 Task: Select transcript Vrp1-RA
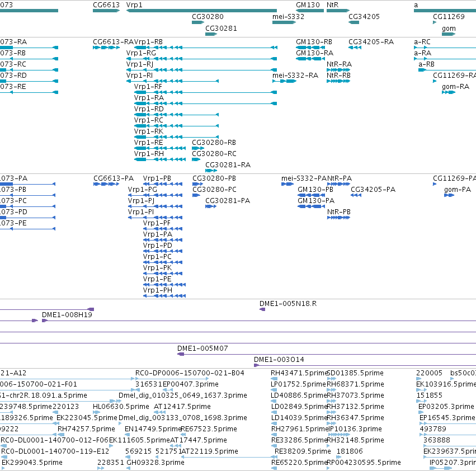tap(205, 103)
